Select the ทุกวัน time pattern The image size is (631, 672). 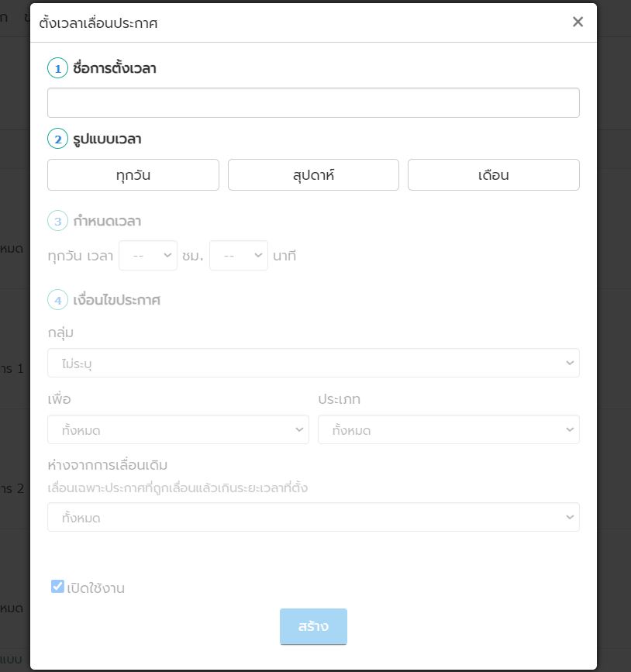pos(133,175)
